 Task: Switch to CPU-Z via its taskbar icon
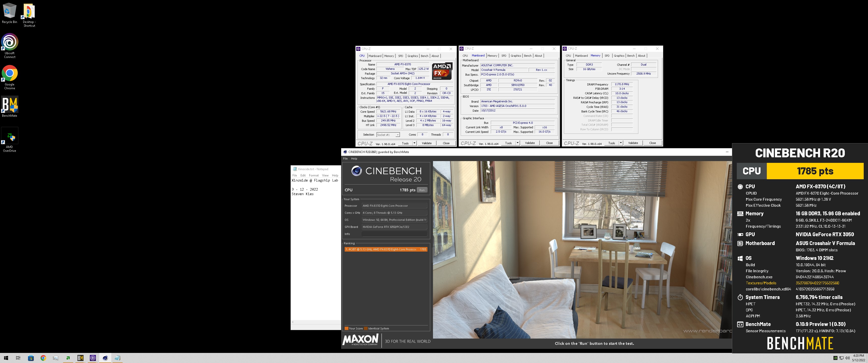93,358
